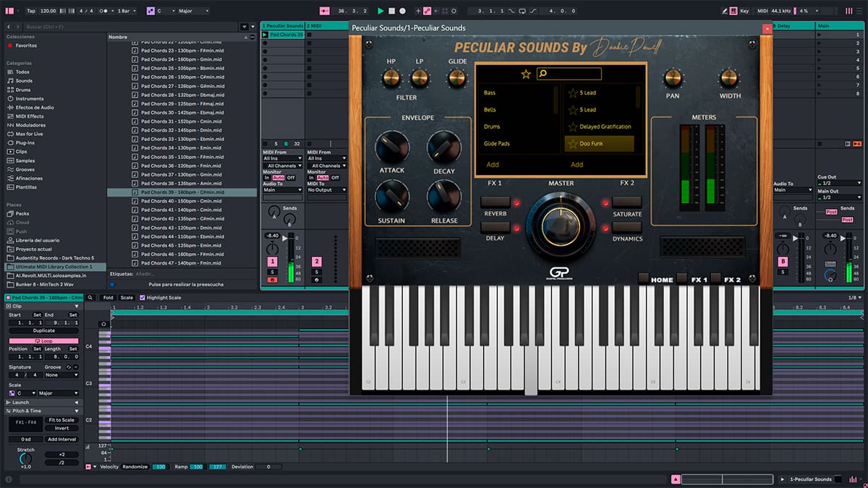The width and height of the screenshot is (868, 488).
Task: Switch to Session view icon at top right
Action: point(848,11)
